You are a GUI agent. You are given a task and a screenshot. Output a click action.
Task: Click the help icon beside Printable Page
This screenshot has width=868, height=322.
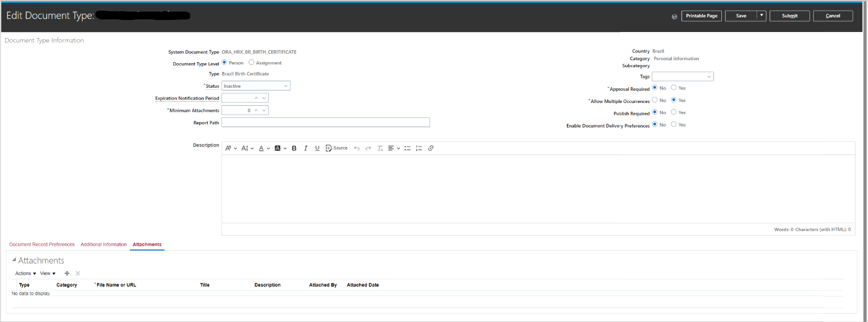674,16
